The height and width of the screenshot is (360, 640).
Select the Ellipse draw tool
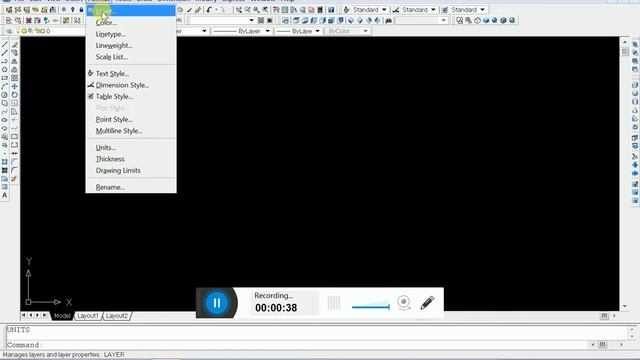click(4, 120)
